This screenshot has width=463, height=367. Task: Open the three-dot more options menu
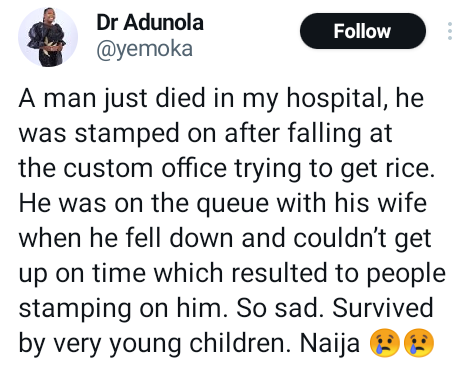pos(450,31)
